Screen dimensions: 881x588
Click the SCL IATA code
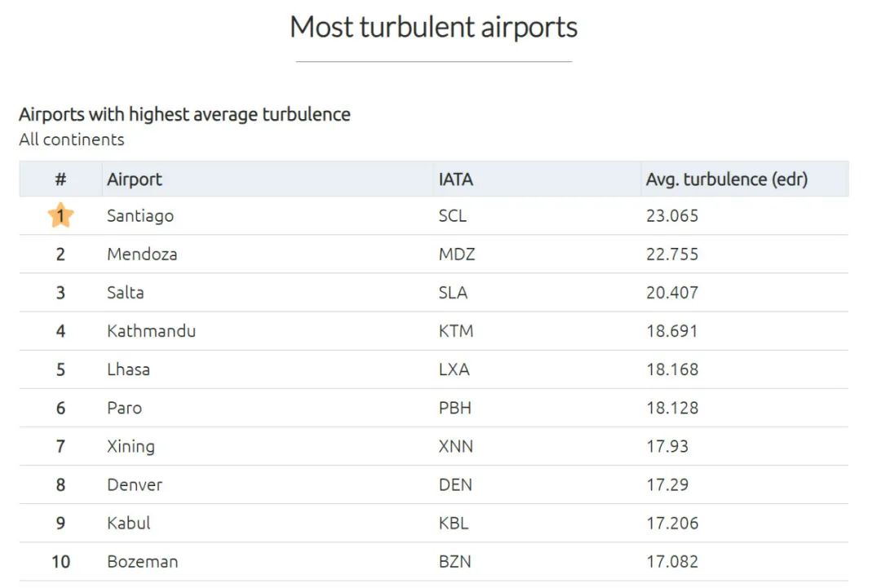tap(452, 215)
